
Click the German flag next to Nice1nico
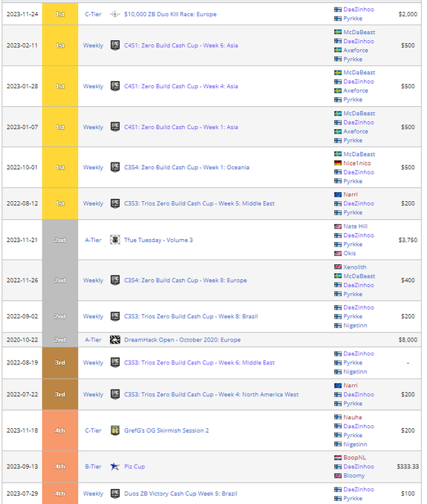[x=338, y=163]
